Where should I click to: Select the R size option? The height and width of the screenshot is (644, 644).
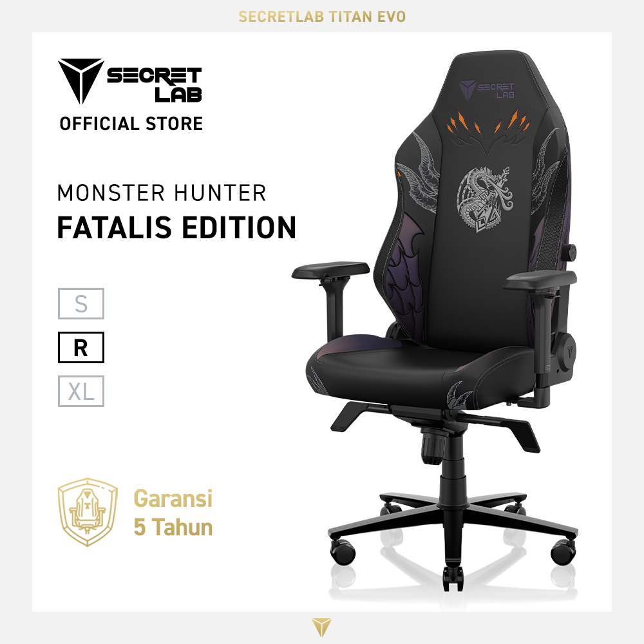click(81, 348)
